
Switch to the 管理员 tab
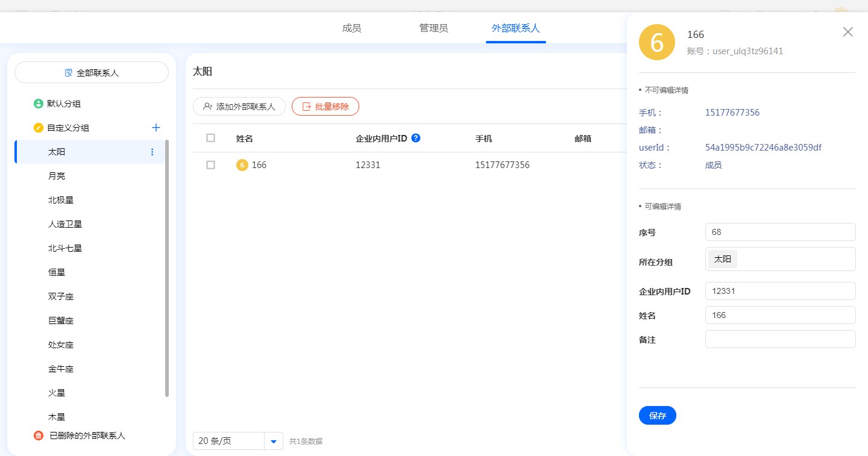coord(433,28)
